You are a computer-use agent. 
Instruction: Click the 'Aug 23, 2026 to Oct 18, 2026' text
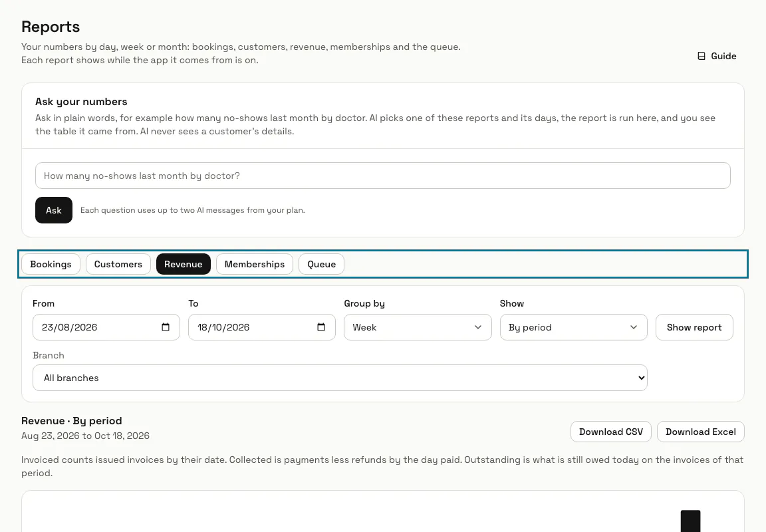click(86, 436)
